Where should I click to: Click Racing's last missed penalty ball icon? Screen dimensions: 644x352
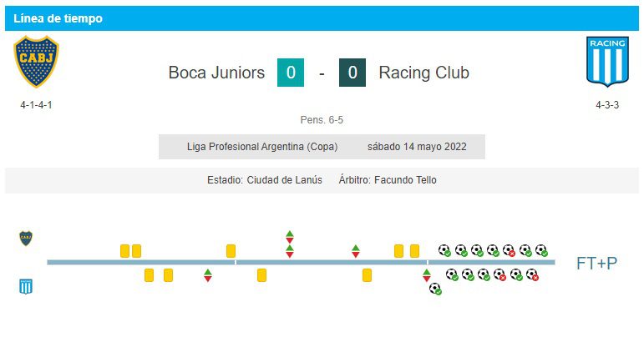pyautogui.click(x=531, y=274)
